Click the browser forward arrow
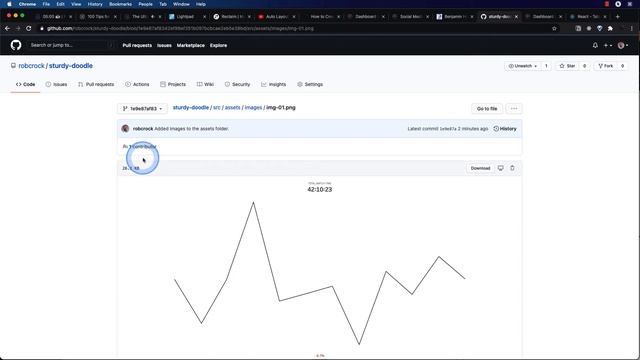 18,28
